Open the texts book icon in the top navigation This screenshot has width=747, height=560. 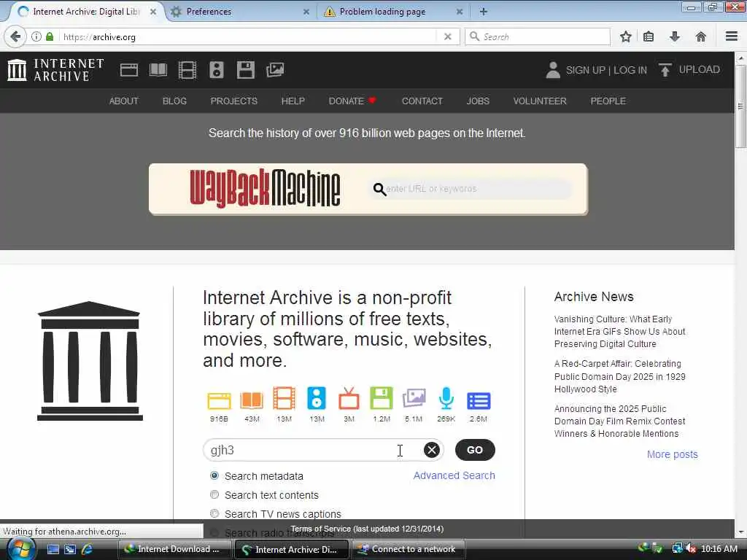point(158,70)
